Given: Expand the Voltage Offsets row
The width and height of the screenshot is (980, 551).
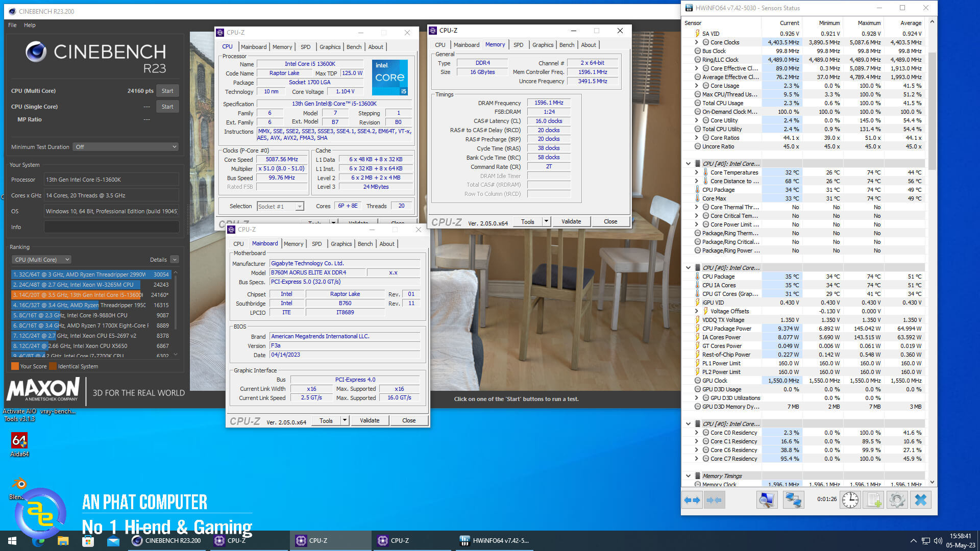Looking at the screenshot, I should 697,311.
